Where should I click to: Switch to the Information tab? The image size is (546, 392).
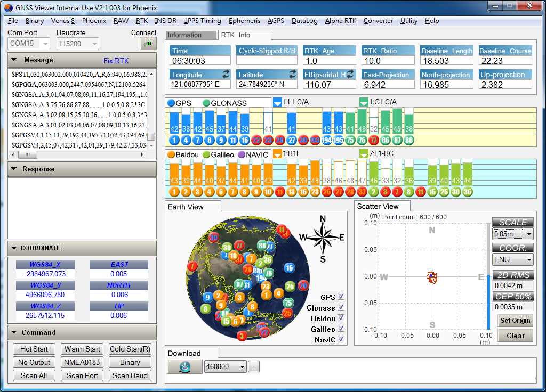point(184,35)
